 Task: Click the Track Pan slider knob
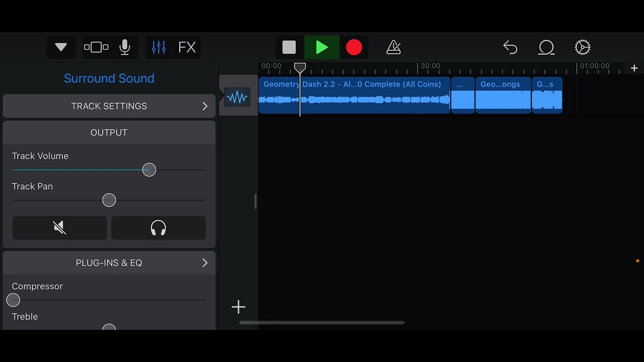(x=109, y=200)
